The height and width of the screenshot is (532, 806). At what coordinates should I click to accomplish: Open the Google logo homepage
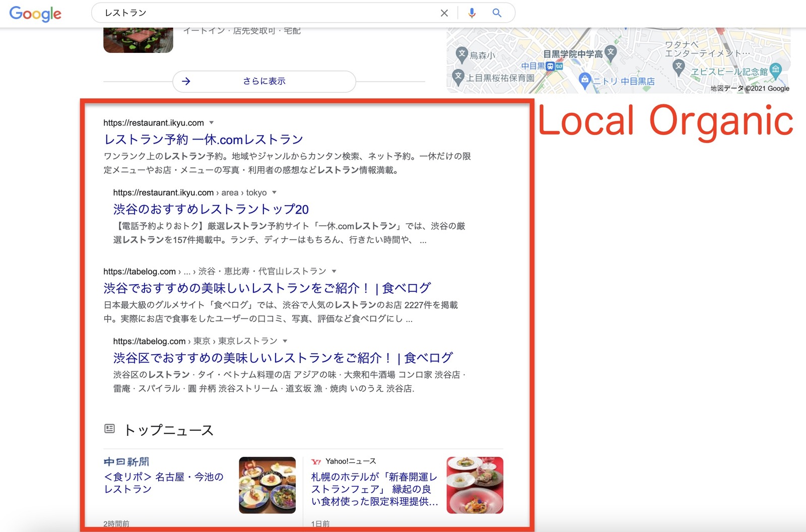coord(35,14)
